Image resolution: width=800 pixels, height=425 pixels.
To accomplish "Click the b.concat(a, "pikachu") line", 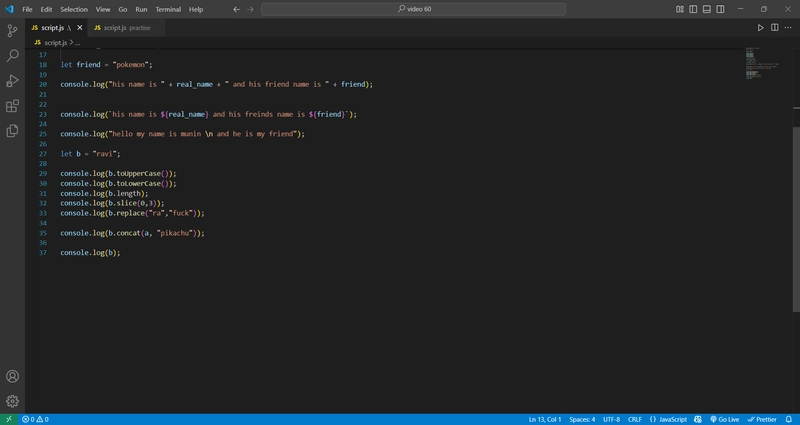I will 132,233.
